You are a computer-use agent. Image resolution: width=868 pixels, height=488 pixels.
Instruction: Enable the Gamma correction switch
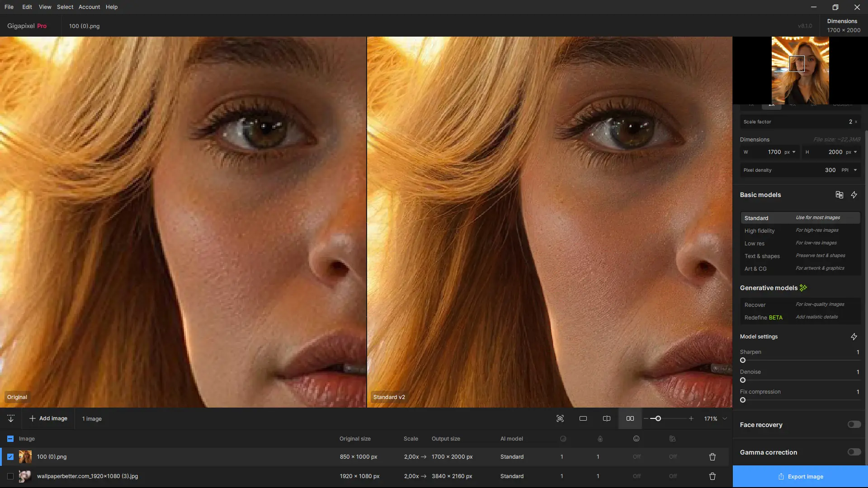click(x=854, y=452)
